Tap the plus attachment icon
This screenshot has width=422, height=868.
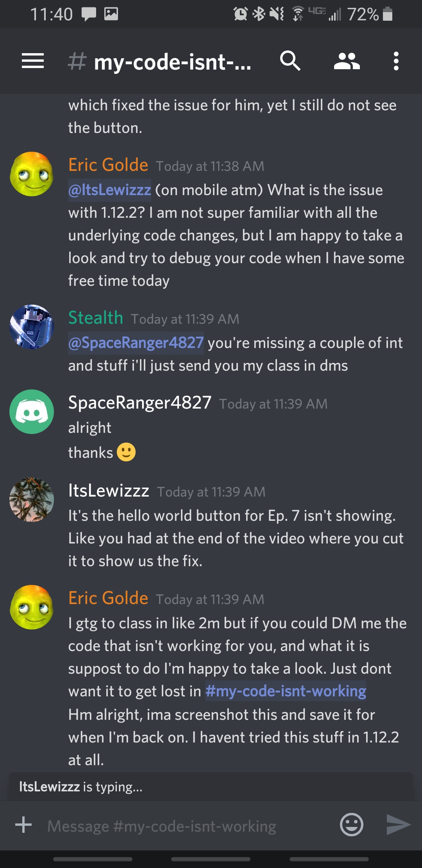tap(23, 825)
